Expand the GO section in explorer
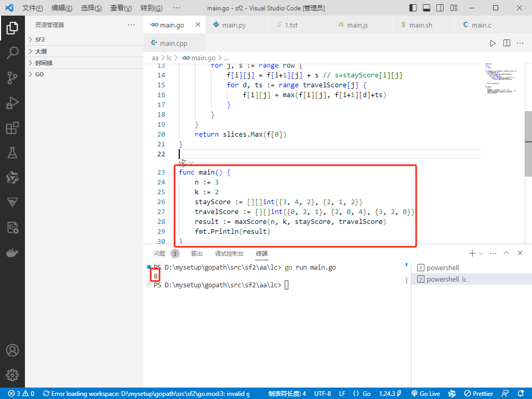This screenshot has width=532, height=399. pos(84,74)
